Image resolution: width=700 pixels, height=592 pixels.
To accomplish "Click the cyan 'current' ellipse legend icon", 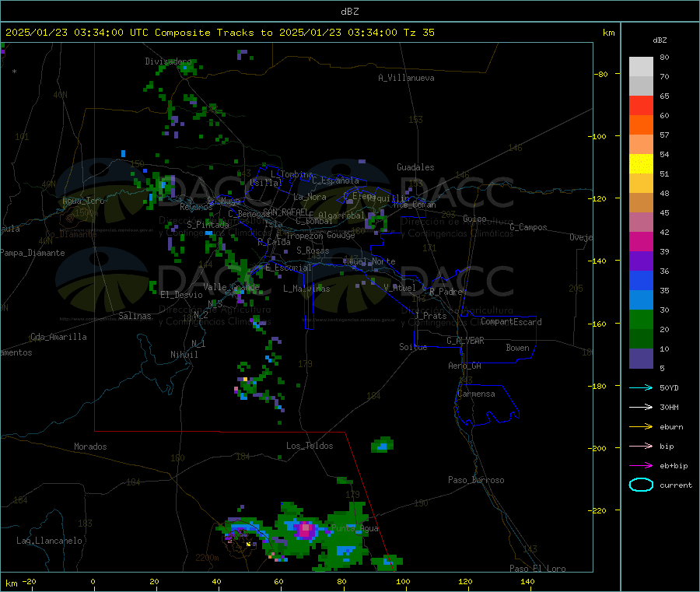I will [x=641, y=485].
